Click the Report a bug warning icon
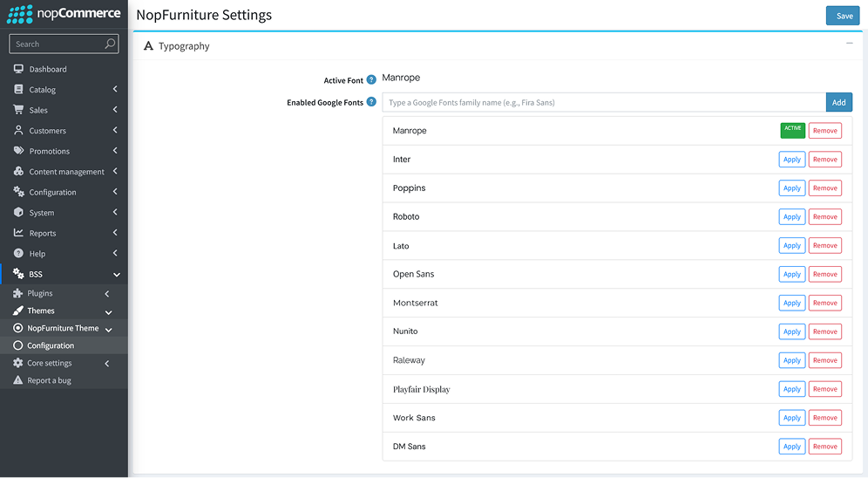 pyautogui.click(x=17, y=380)
